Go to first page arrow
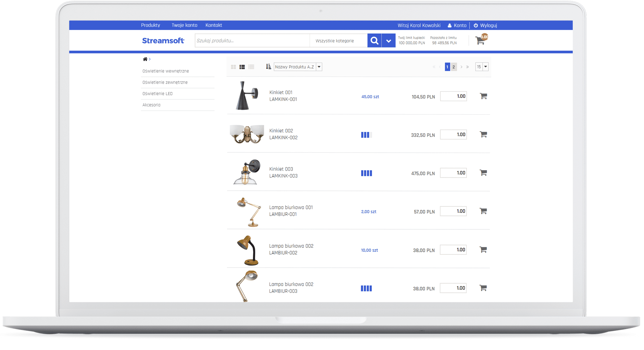The image size is (644, 350). tap(434, 67)
